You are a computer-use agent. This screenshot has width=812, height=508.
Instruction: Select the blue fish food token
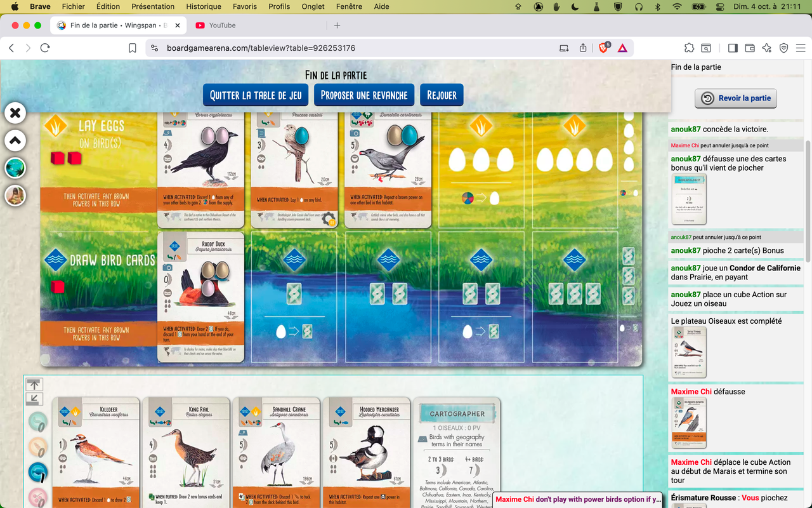click(x=38, y=472)
